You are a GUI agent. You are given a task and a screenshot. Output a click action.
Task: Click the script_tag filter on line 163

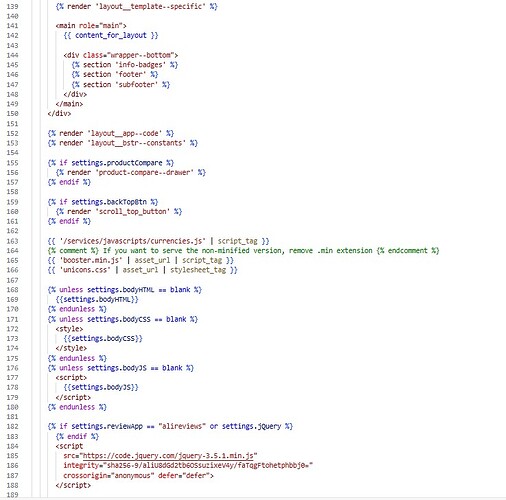click(238, 241)
